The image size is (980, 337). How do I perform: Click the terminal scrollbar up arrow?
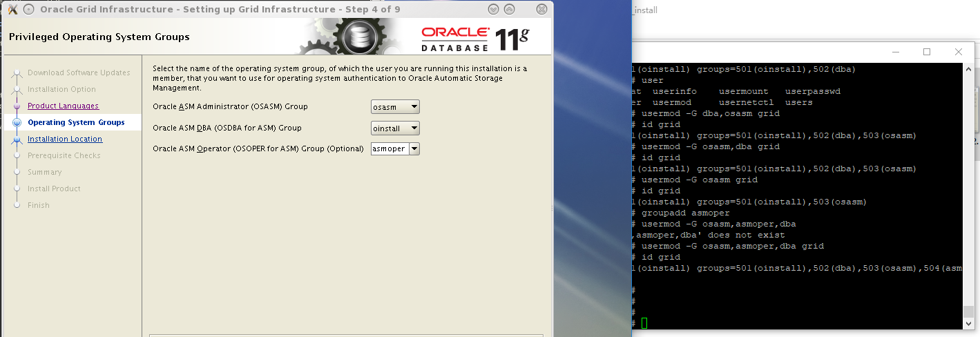[968, 70]
